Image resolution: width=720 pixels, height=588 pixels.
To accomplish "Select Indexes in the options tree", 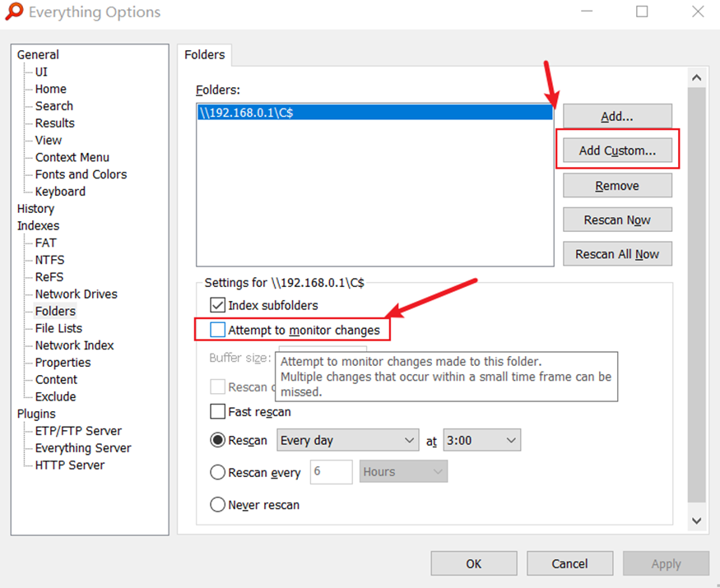I will point(38,226).
